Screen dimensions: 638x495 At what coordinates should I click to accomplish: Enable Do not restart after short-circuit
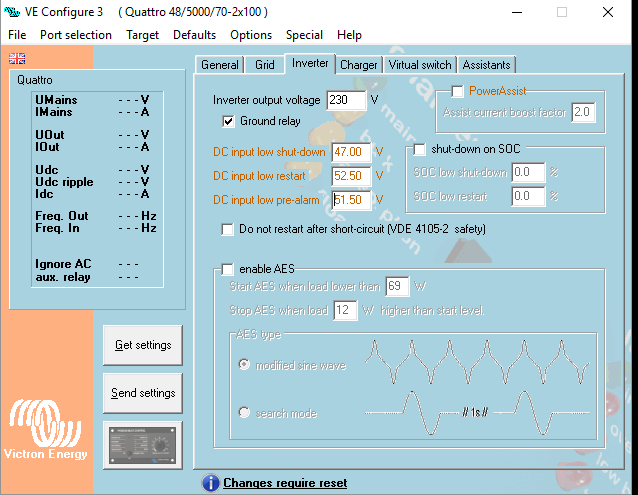click(228, 229)
